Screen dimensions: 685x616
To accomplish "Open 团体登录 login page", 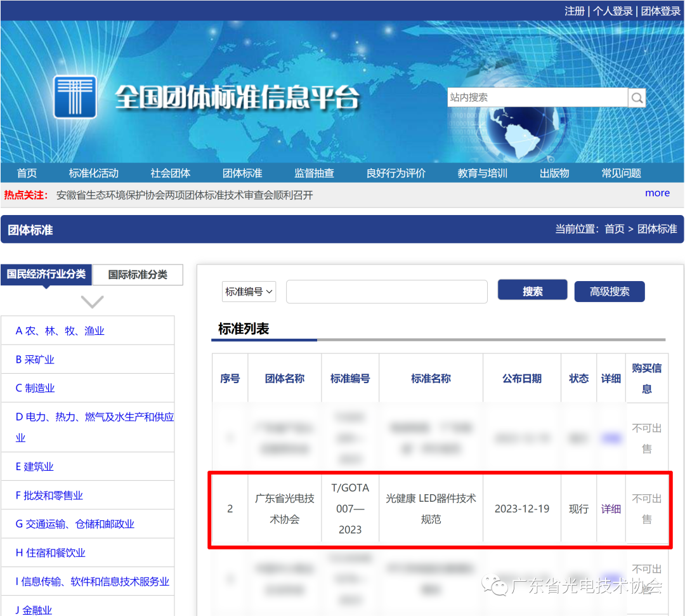I will [x=660, y=11].
